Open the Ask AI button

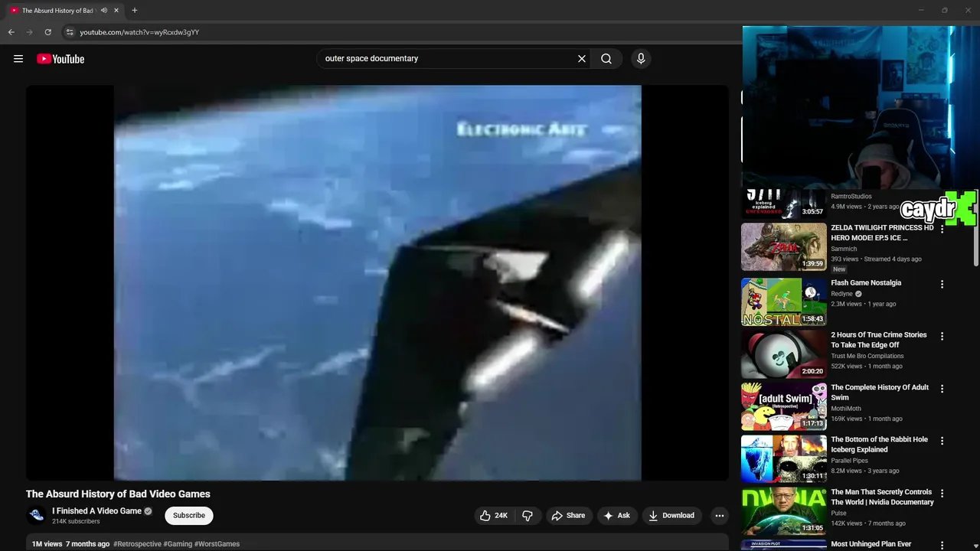617,516
